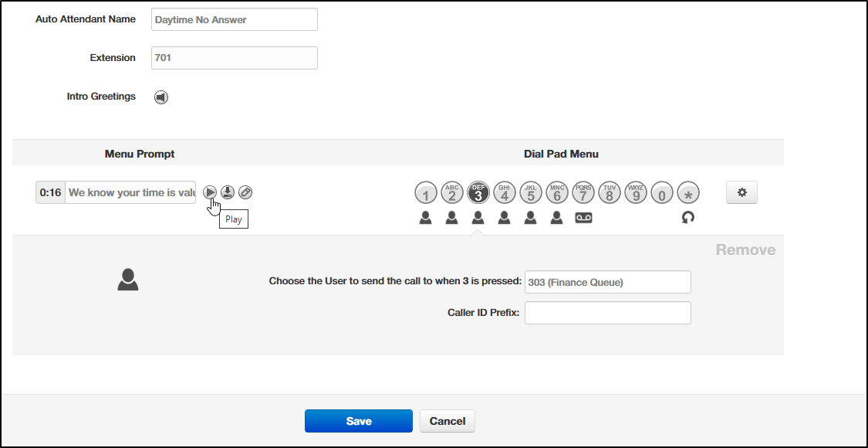
Task: Open the 303 Finance Queue user field
Action: coord(608,282)
